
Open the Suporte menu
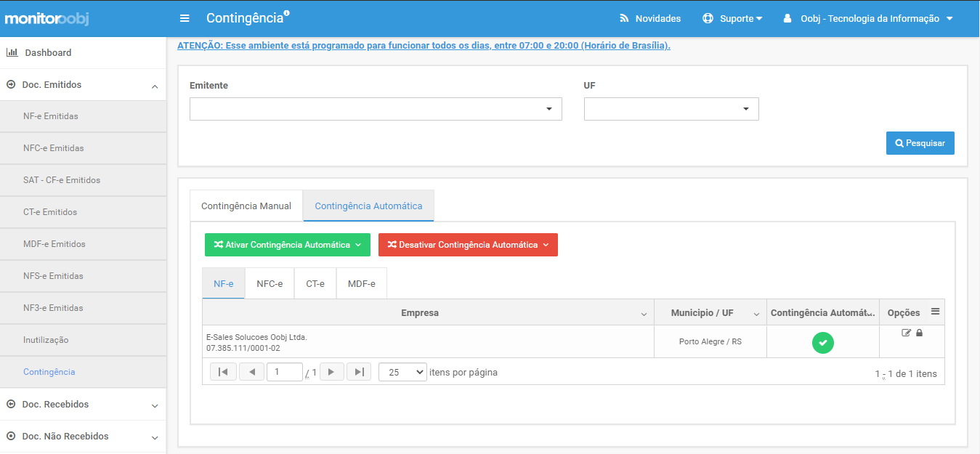[x=732, y=18]
